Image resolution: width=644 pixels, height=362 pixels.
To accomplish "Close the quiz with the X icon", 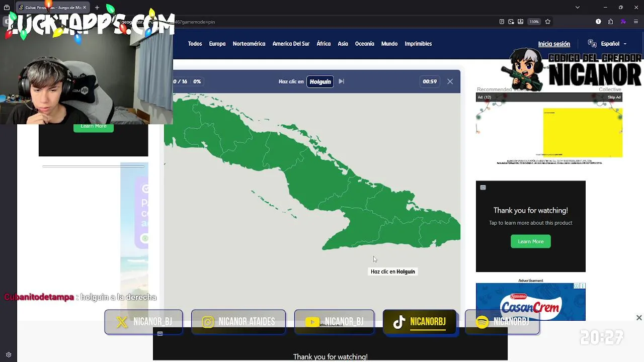I will click(450, 81).
